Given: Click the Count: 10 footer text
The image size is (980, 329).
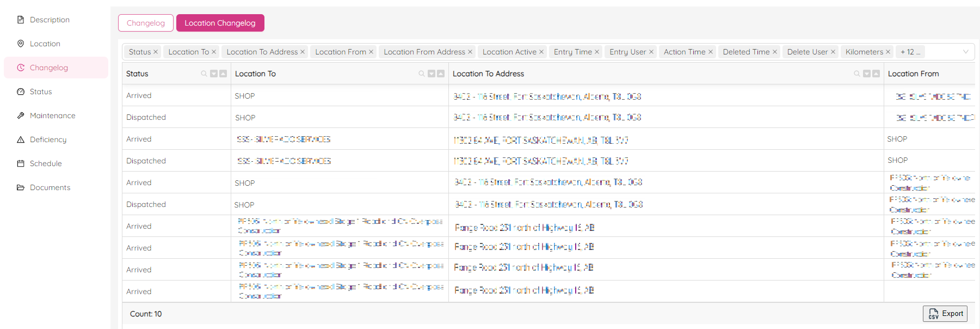Looking at the screenshot, I should tap(146, 314).
